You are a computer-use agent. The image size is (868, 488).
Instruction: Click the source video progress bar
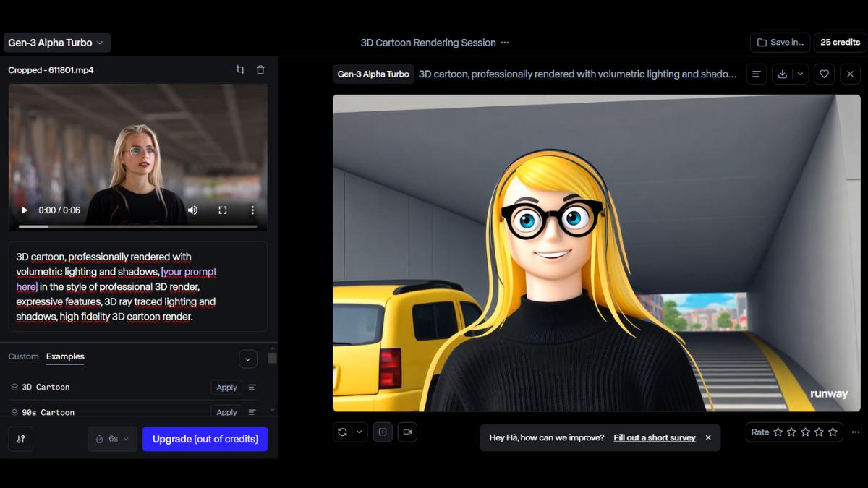(x=137, y=226)
